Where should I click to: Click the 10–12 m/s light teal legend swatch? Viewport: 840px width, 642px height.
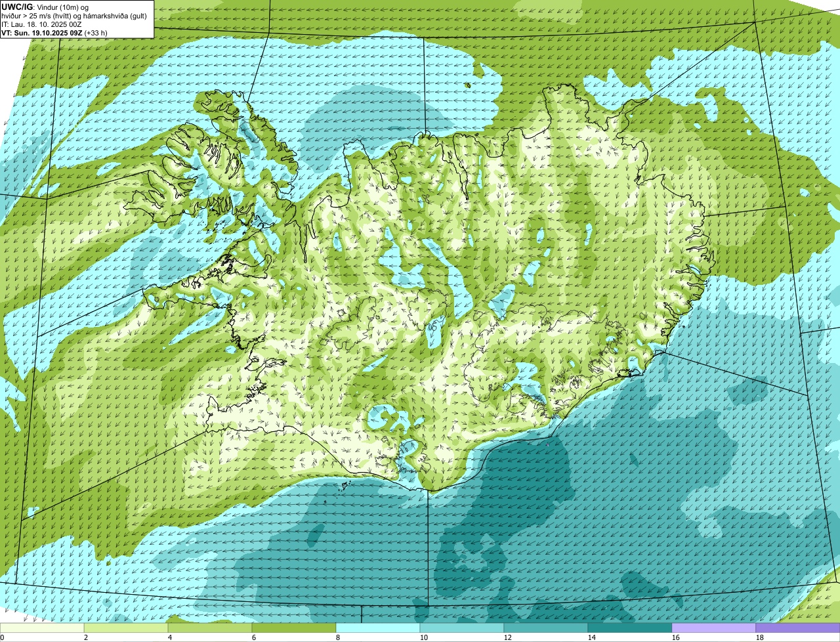tap(462, 628)
